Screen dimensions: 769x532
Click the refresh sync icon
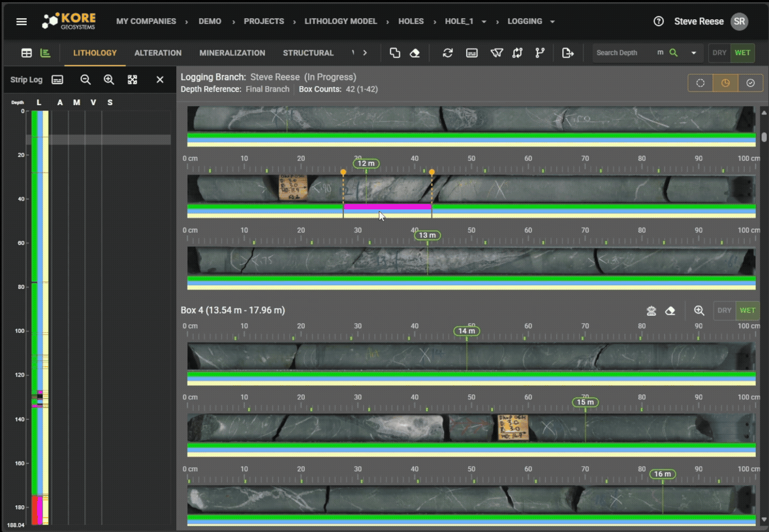coord(448,53)
